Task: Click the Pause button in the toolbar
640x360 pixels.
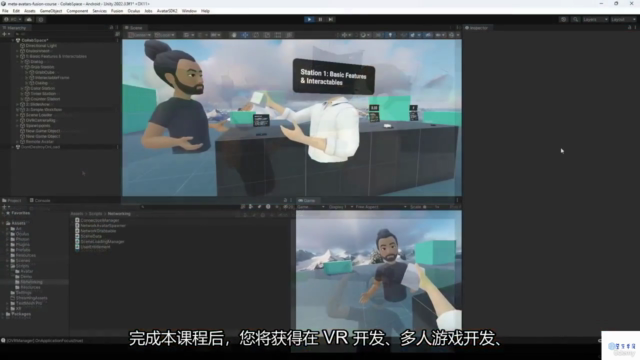Action: pos(320,19)
